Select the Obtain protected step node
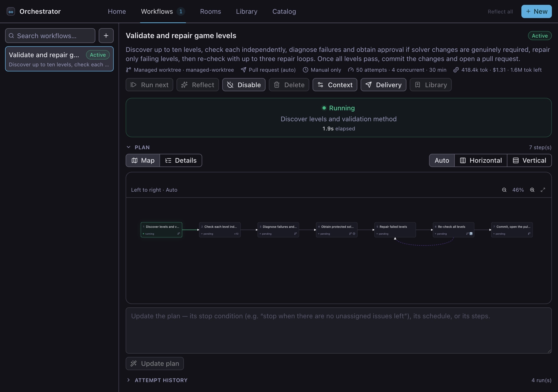The image size is (558, 392). pos(337,230)
